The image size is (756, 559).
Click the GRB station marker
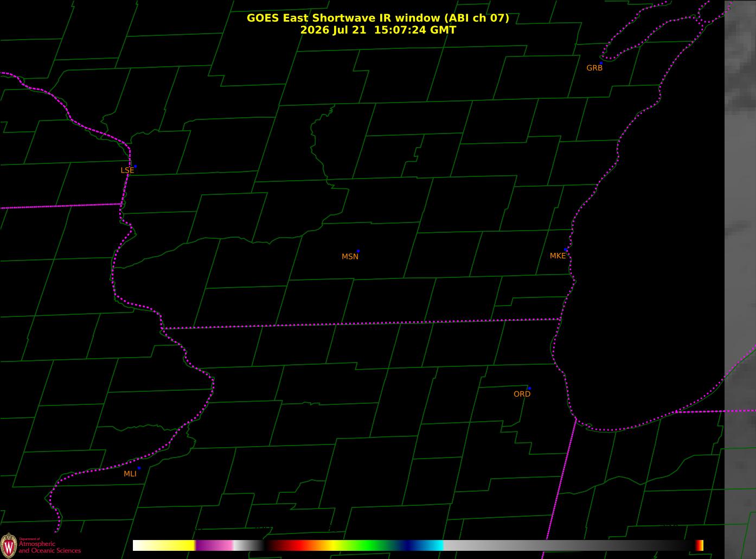click(601, 63)
